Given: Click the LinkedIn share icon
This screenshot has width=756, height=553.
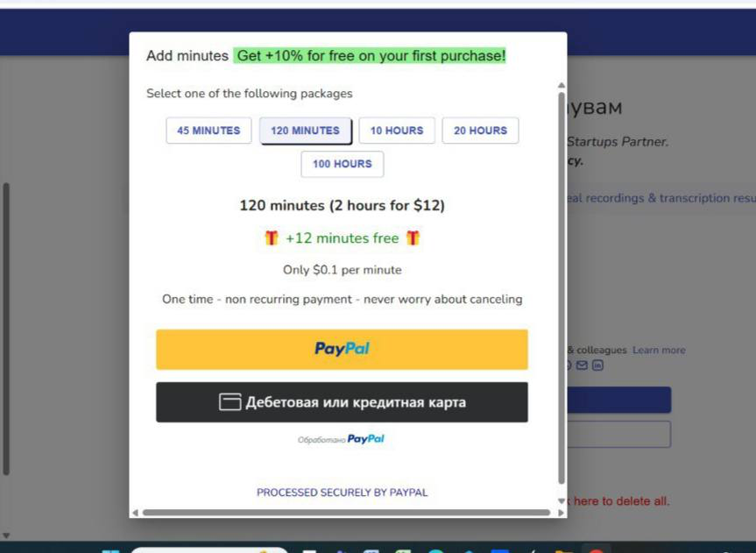Looking at the screenshot, I should coord(597,365).
